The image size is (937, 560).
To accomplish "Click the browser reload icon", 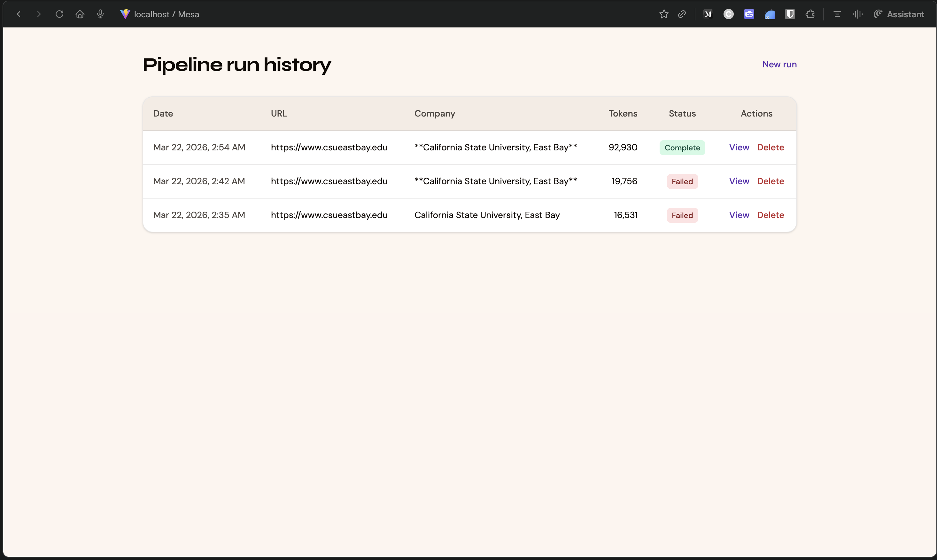I will pyautogui.click(x=59, y=14).
